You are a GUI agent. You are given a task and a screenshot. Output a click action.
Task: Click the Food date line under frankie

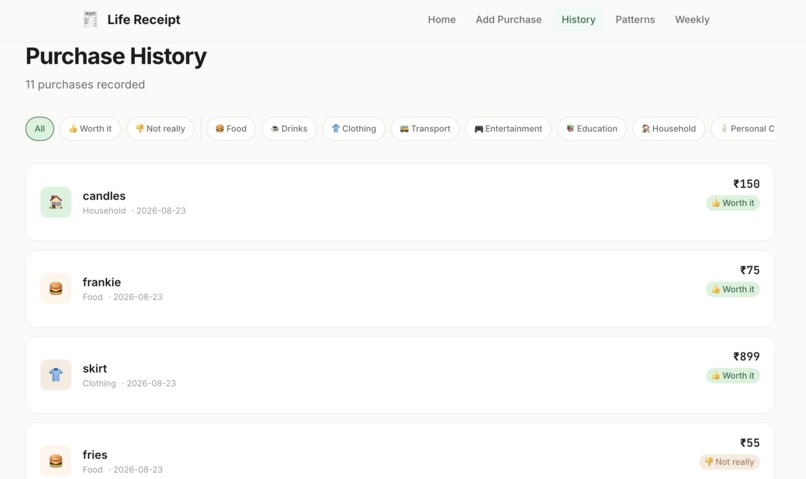(122, 297)
